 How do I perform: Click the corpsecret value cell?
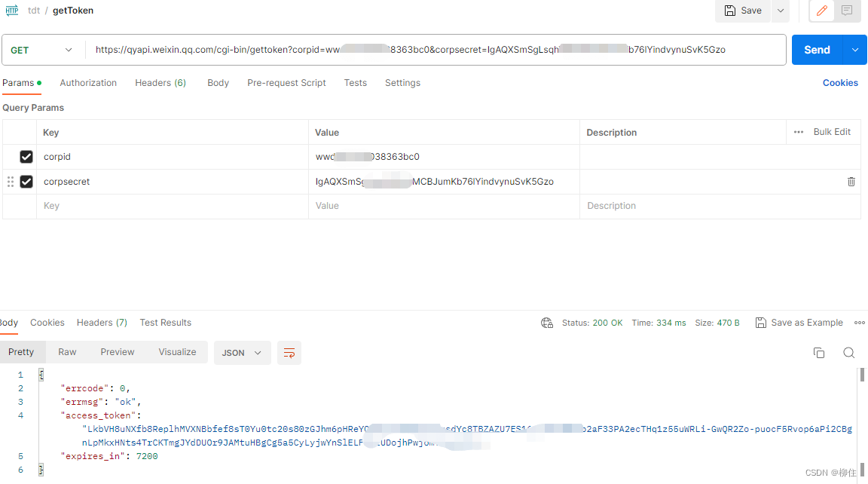444,182
